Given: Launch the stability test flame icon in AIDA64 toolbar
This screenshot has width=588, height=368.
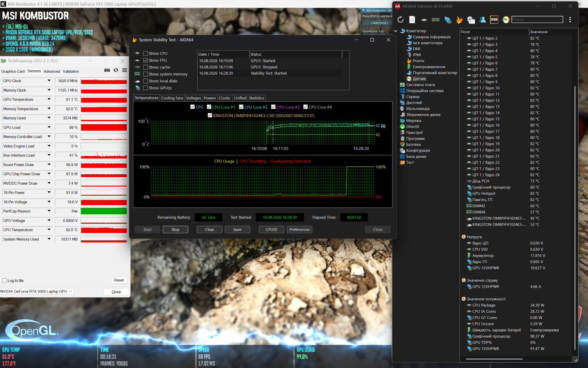Looking at the screenshot, I should 459,20.
